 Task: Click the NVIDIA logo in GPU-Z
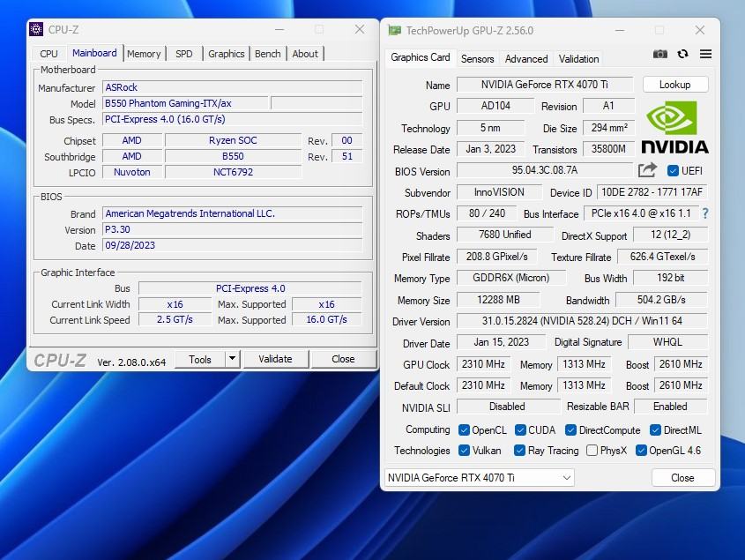click(674, 127)
